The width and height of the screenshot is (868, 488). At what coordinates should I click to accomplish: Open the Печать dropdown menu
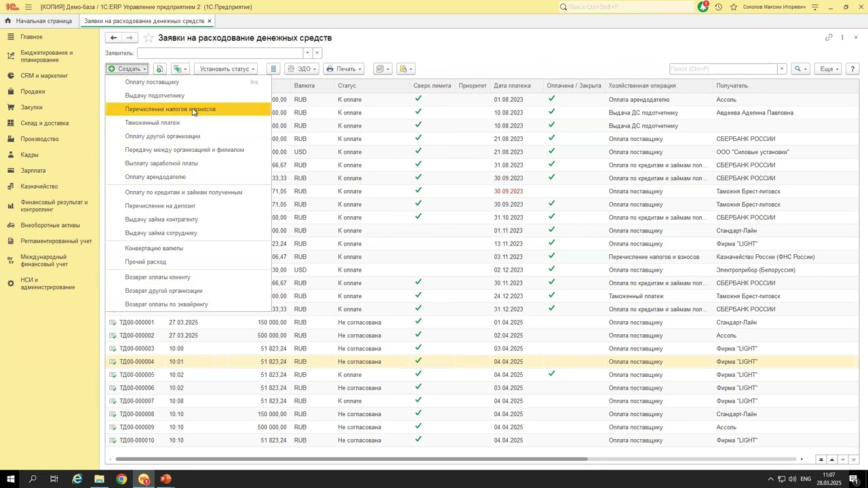click(344, 69)
